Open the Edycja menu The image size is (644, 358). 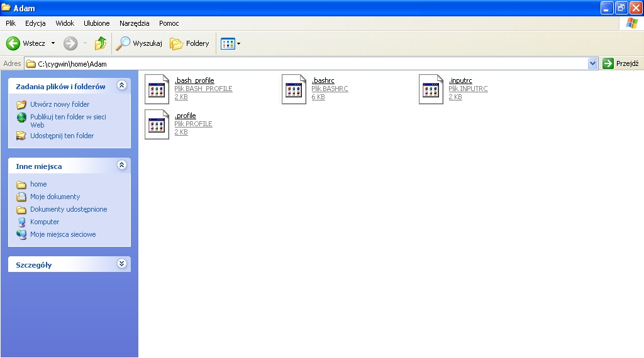(x=35, y=23)
